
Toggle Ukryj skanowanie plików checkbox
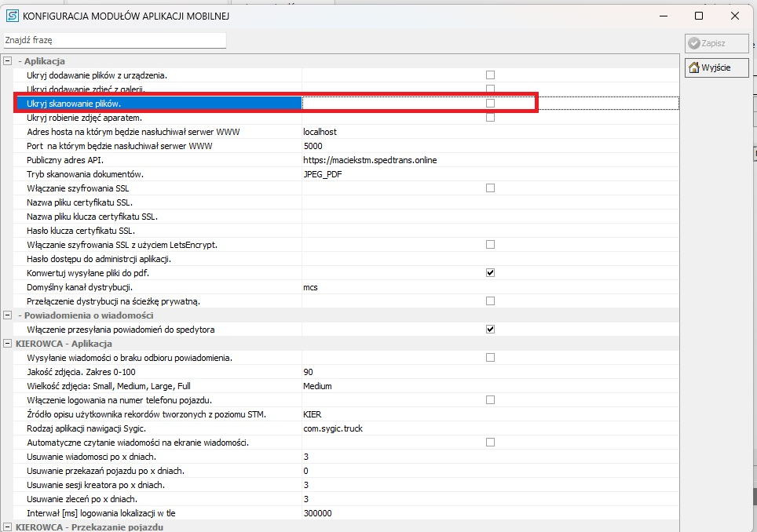pos(491,104)
